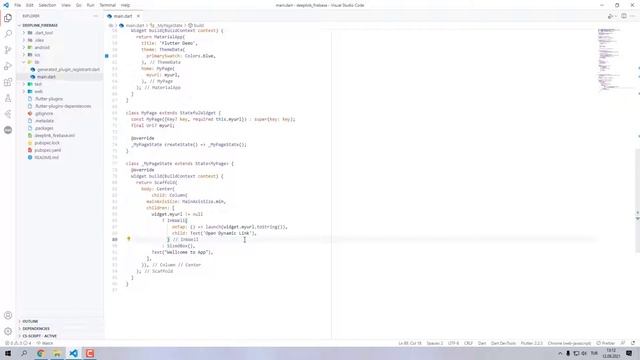Viewport: 640px width, 360px height.
Task: Open the Go menu
Action: (79, 5)
